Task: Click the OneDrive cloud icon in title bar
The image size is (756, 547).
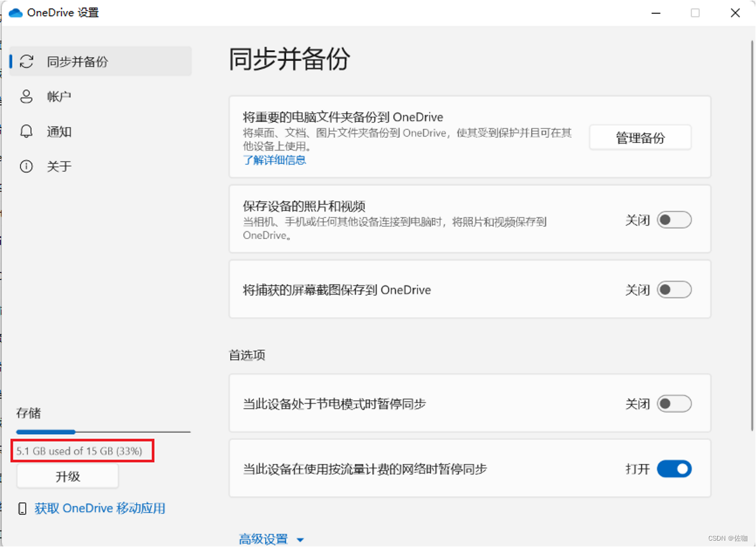Action: 15,13
